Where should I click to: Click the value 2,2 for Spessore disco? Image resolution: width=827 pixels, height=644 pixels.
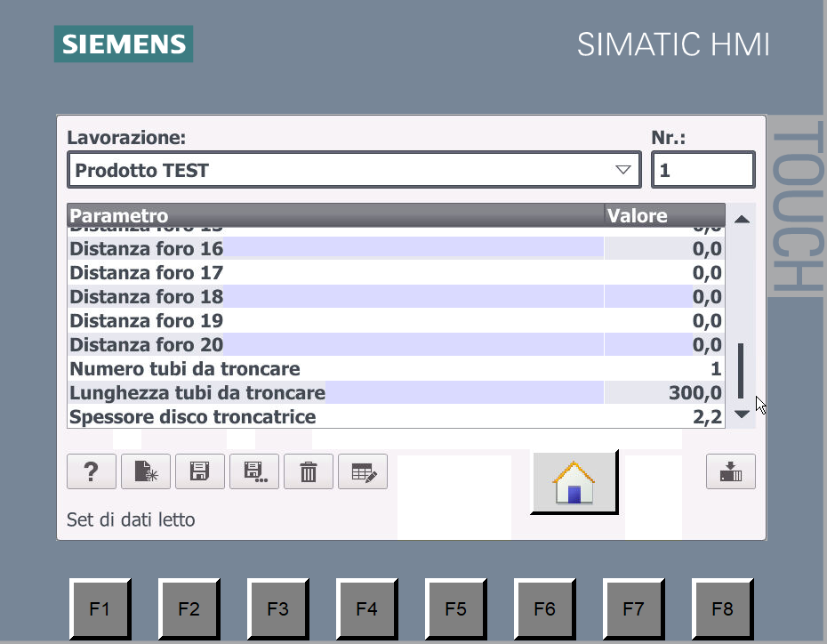coord(707,417)
